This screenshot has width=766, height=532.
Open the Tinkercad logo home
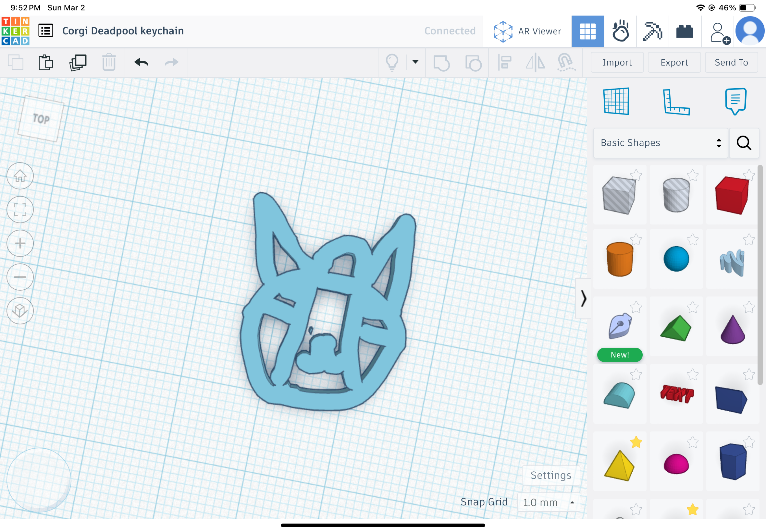[x=16, y=31]
